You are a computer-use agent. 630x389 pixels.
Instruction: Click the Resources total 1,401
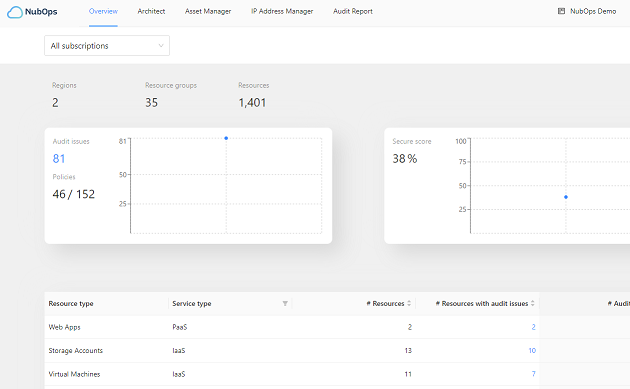252,103
